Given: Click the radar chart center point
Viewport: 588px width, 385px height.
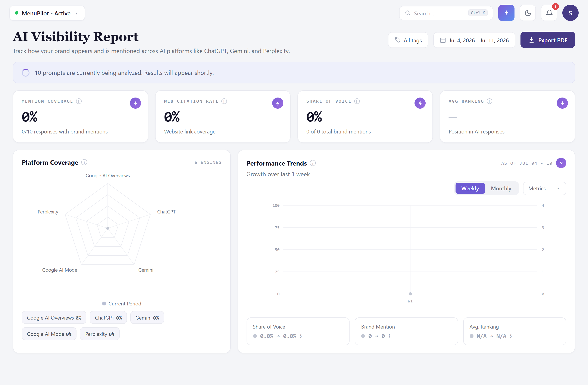Looking at the screenshot, I should coord(108,228).
